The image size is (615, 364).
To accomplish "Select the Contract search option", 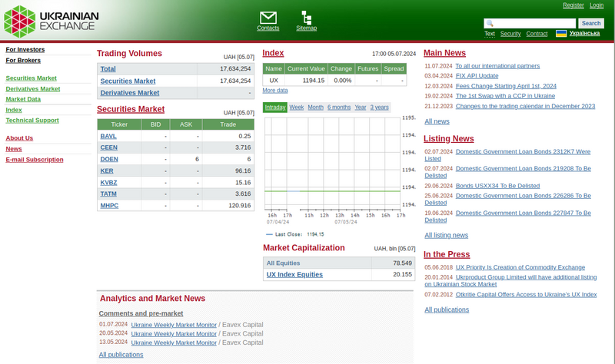I will 537,34.
